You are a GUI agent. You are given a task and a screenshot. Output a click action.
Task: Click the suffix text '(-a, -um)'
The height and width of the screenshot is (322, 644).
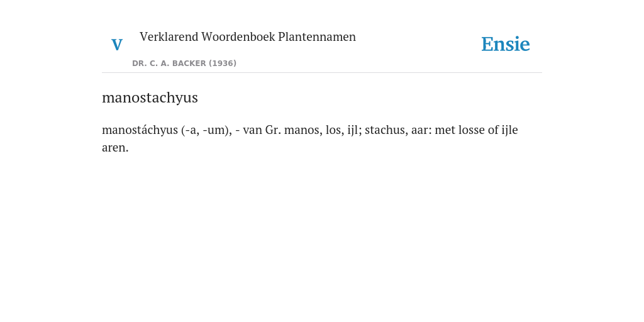click(206, 130)
